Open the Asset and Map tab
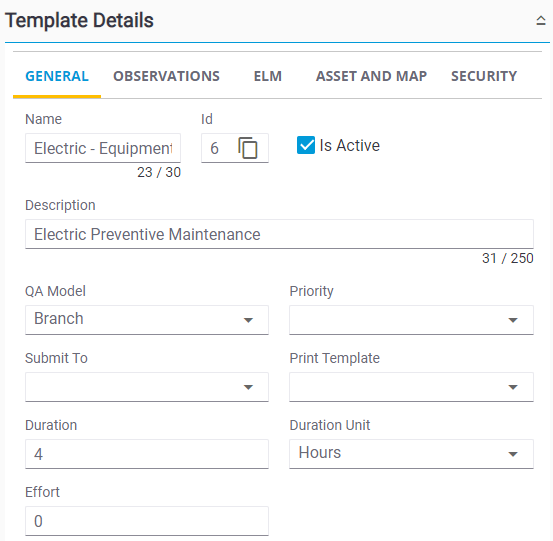Viewport: 553px width, 541px height. pyautogui.click(x=371, y=76)
